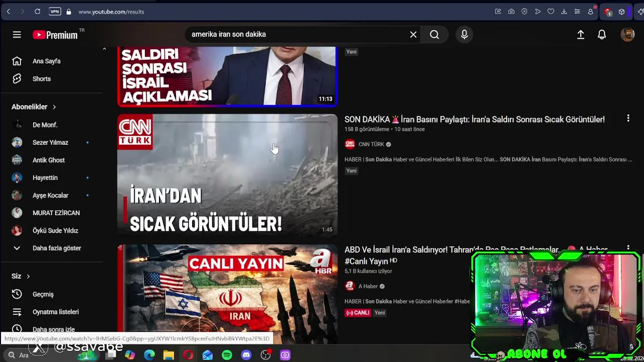Go back with browser back arrow
The height and width of the screenshot is (362, 644).
point(9,12)
